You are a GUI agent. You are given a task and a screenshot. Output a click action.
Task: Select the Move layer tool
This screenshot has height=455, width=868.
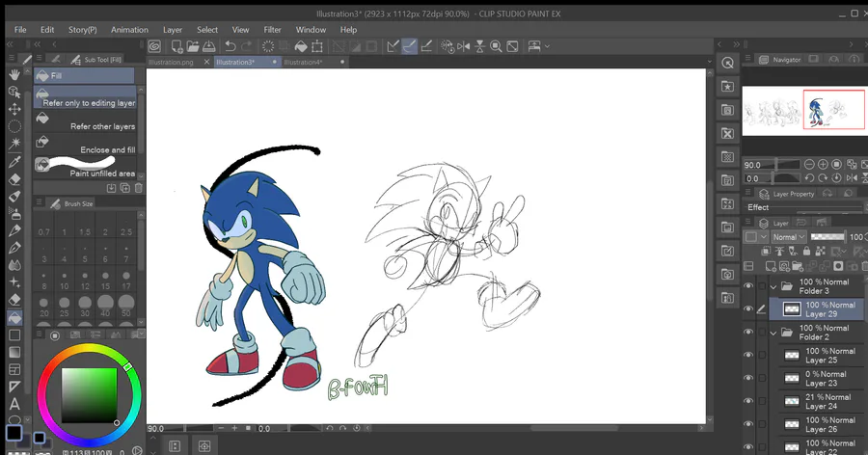click(x=14, y=109)
